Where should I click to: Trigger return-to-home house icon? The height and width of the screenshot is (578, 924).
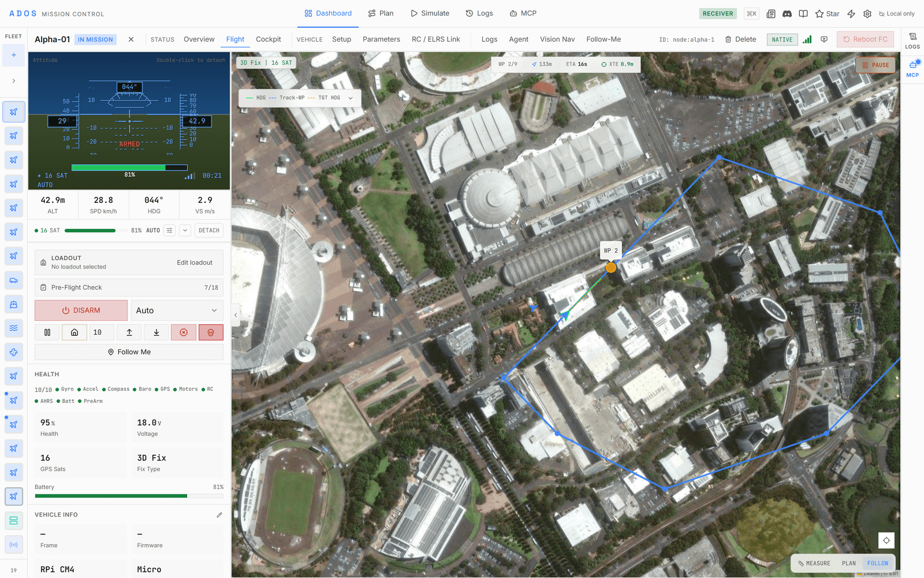tap(74, 332)
